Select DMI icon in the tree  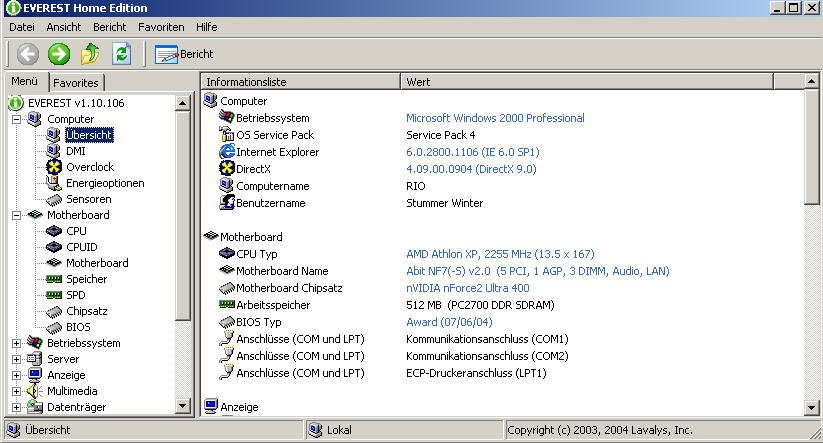(x=53, y=151)
